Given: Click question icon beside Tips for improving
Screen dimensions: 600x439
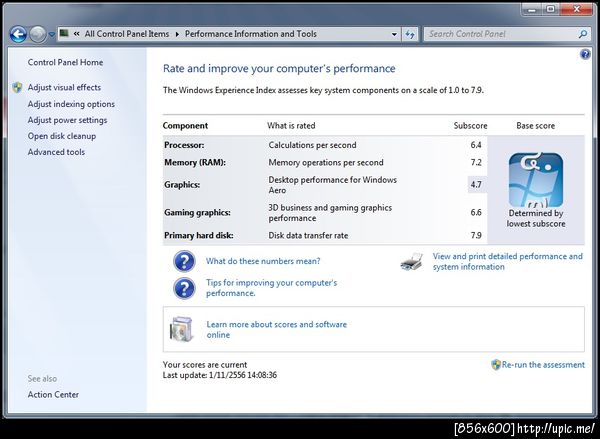Looking at the screenshot, I should pyautogui.click(x=184, y=288).
